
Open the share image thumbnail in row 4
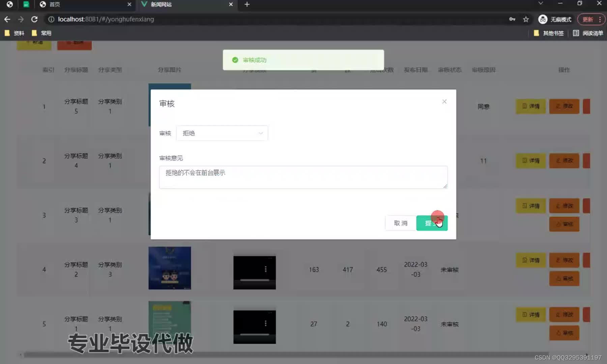click(x=170, y=268)
